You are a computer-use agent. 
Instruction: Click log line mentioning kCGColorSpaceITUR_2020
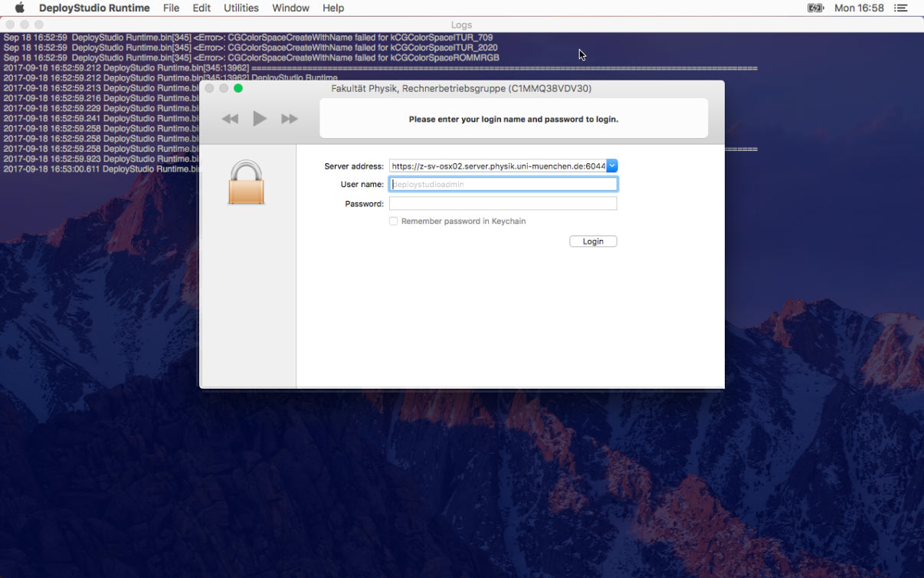pyautogui.click(x=251, y=48)
